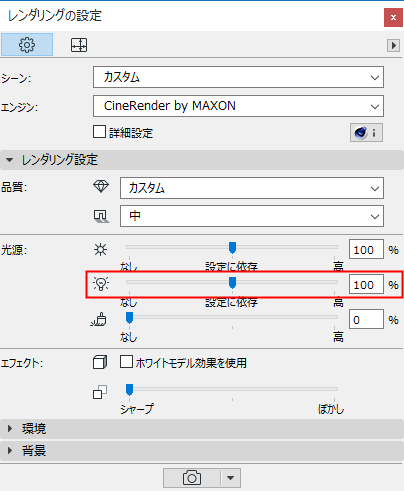Open the 中 shadow dropdown
Viewport: 404px width, 491px height.
coord(252,216)
